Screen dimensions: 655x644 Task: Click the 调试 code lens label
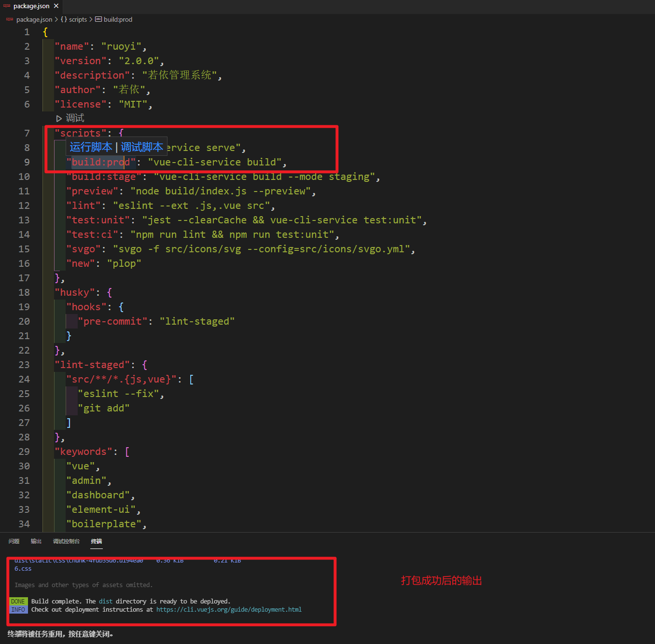pyautogui.click(x=75, y=118)
